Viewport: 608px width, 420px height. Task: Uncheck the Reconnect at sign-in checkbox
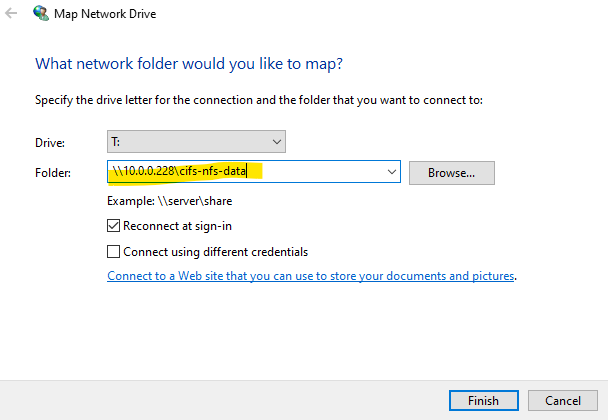(113, 227)
